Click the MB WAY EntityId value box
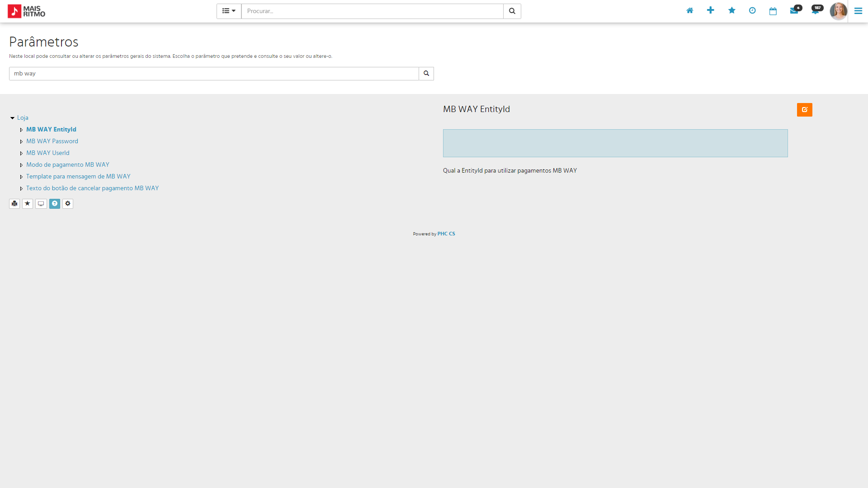The width and height of the screenshot is (868, 488). point(615,143)
